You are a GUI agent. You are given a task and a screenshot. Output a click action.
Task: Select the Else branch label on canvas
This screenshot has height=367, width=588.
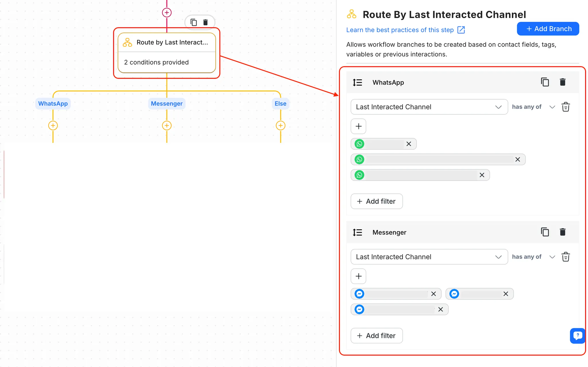click(x=280, y=103)
